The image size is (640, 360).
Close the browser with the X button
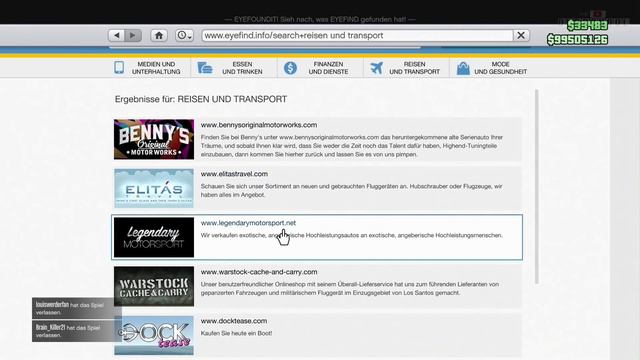pyautogui.click(x=521, y=36)
